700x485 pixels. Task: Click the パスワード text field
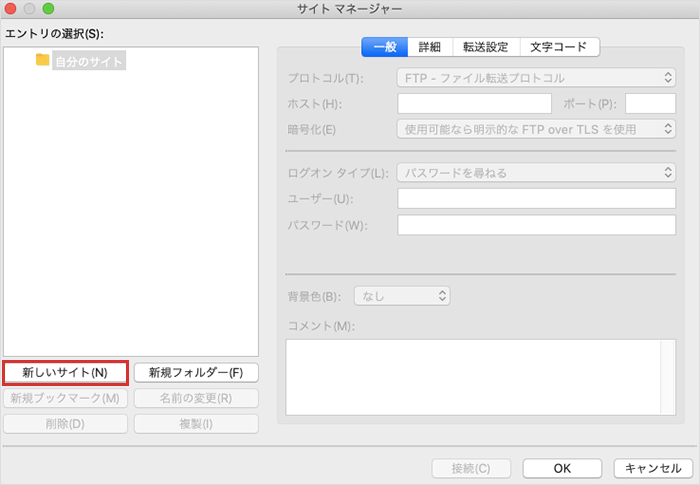pyautogui.click(x=537, y=224)
